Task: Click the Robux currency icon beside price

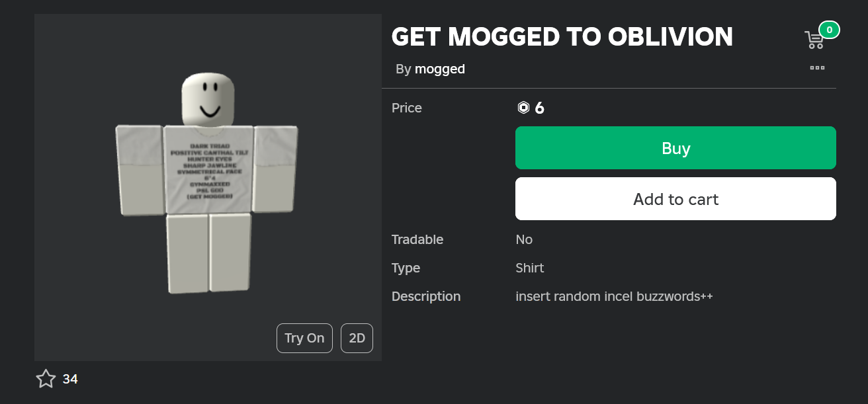Action: [523, 108]
